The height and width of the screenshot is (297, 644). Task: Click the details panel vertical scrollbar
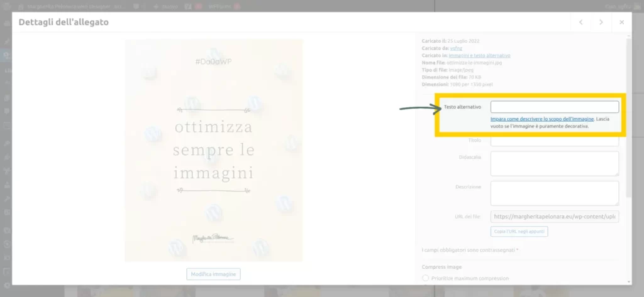629,119
